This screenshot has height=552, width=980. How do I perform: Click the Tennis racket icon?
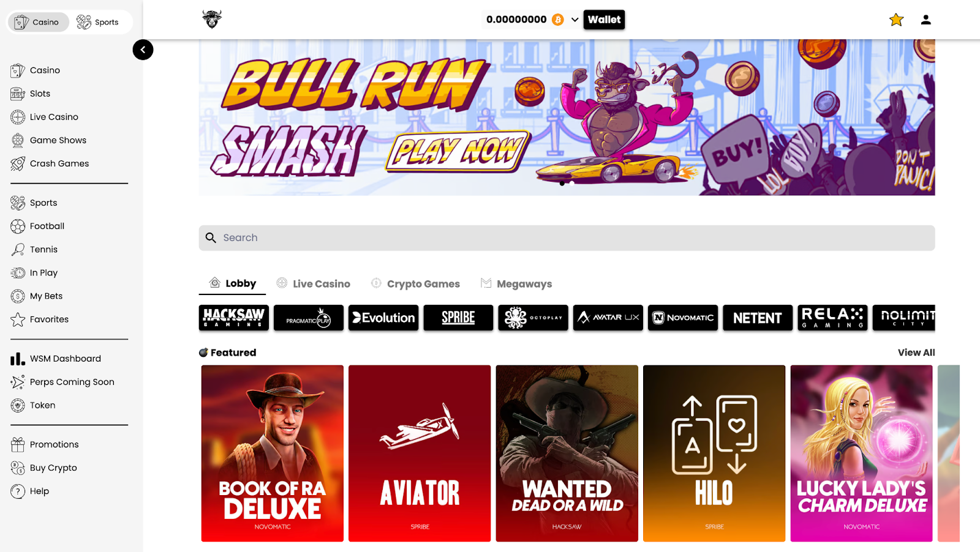click(x=18, y=250)
